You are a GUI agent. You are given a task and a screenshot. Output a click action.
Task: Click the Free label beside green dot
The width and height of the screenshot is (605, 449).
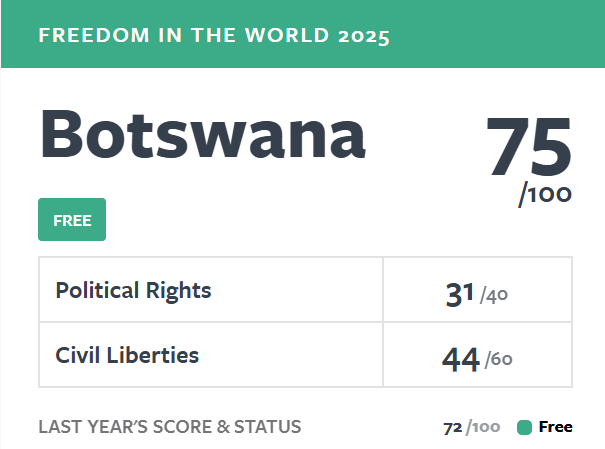click(555, 427)
